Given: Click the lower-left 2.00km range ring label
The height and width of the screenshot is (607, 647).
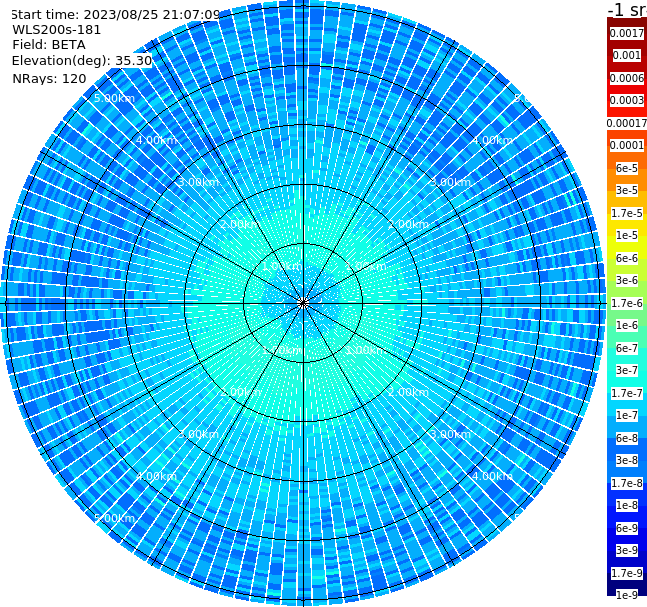Looking at the screenshot, I should tap(241, 392).
